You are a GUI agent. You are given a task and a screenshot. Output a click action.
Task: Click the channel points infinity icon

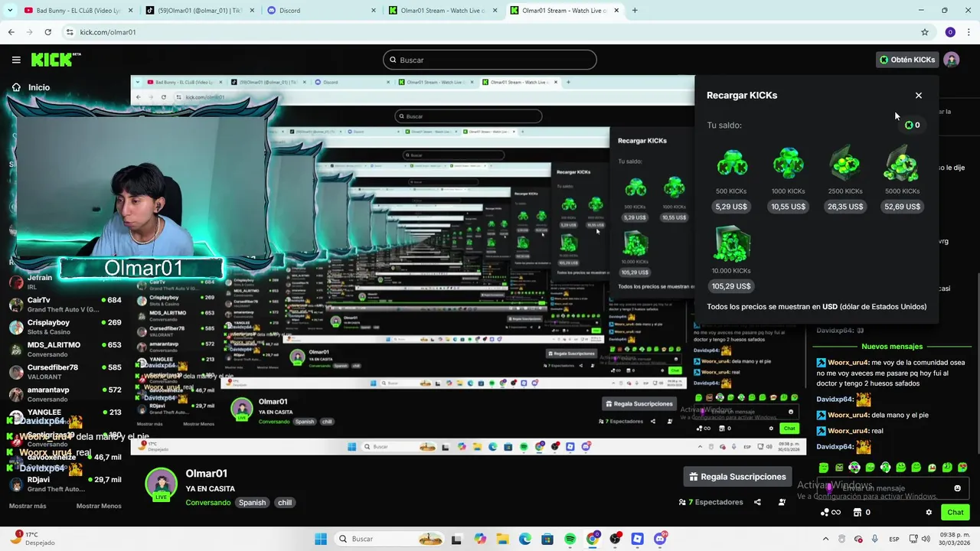[x=830, y=513]
